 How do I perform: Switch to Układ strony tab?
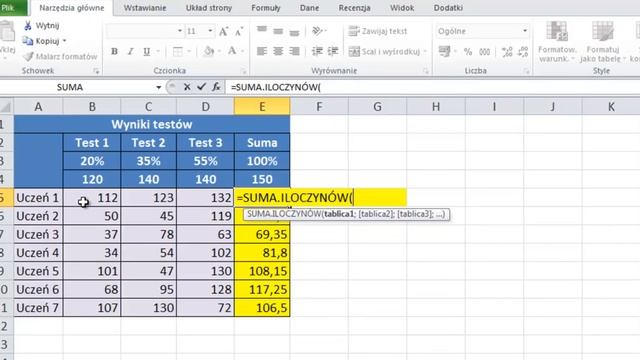(x=209, y=8)
